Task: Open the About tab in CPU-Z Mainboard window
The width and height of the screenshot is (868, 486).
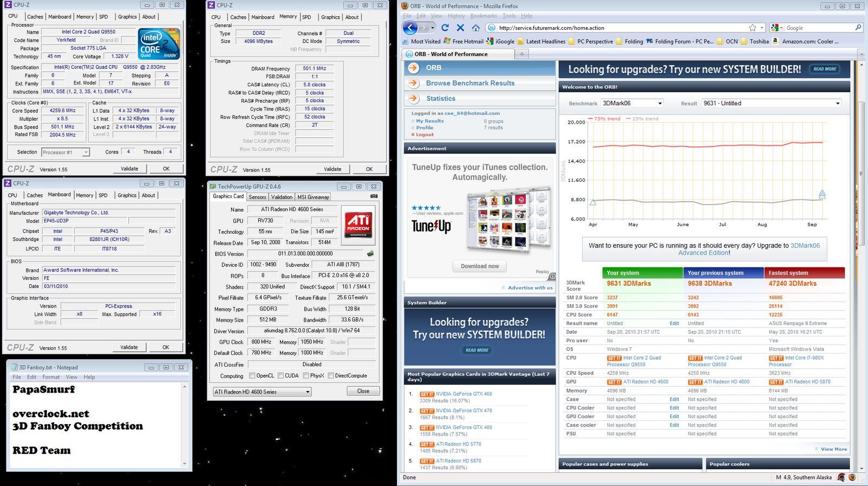Action: coord(149,195)
